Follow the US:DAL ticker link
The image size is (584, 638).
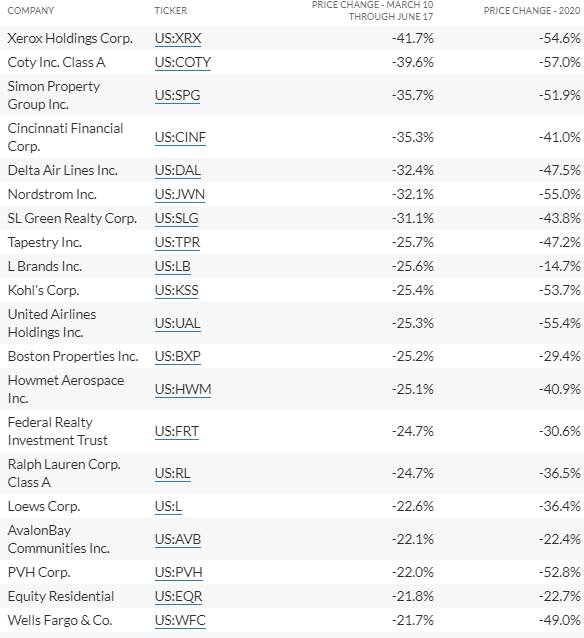click(178, 170)
